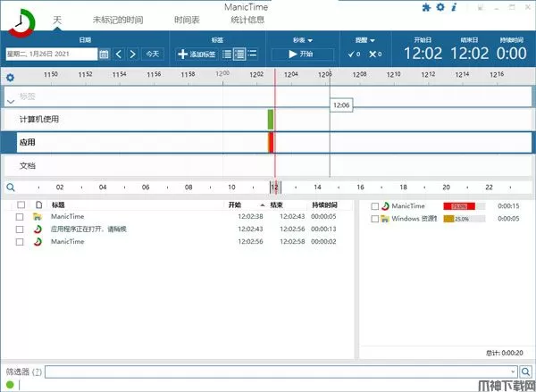Toggle the select-all checkbox in list header
Screen dimensions: 536x392
coord(20,204)
